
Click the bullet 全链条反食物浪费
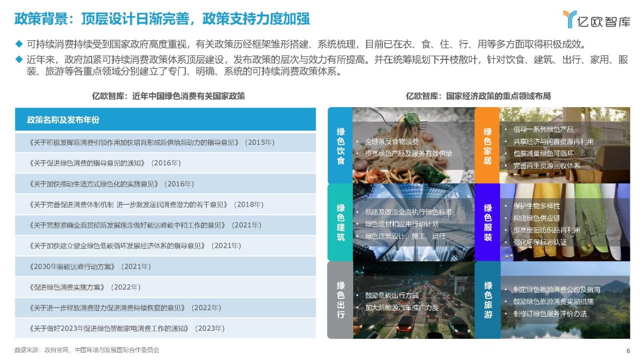[x=392, y=142]
